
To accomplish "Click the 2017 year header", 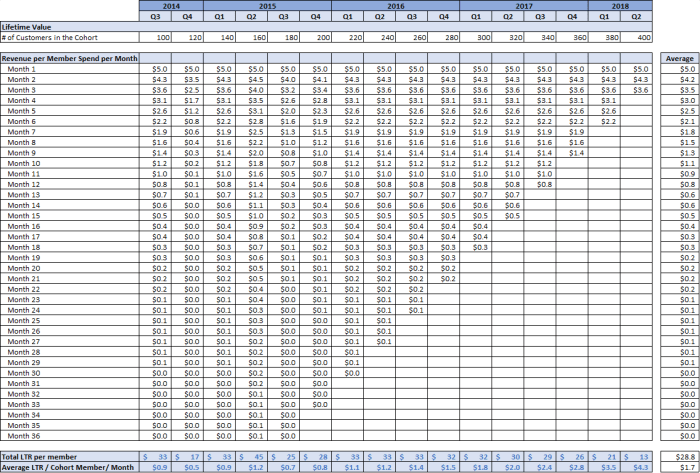I will click(523, 6).
